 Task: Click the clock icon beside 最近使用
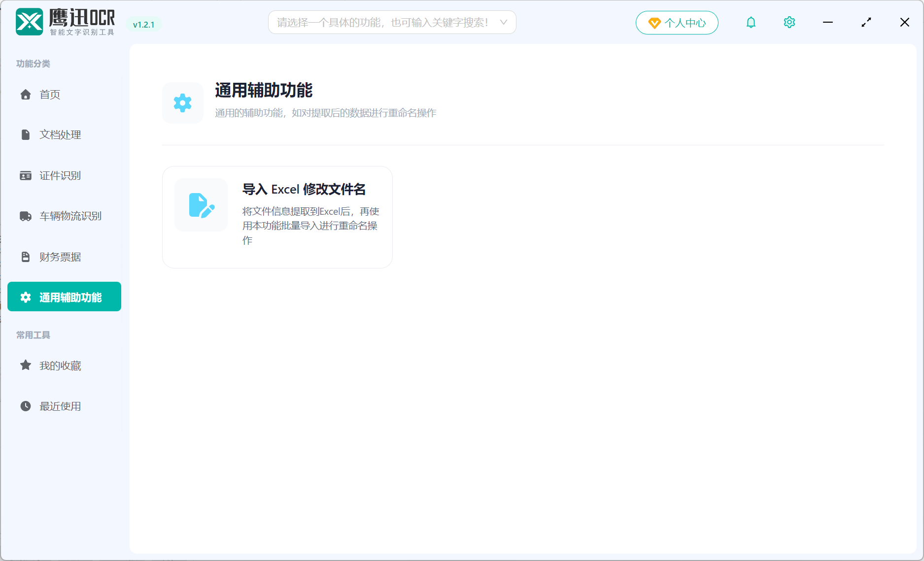pyautogui.click(x=26, y=406)
